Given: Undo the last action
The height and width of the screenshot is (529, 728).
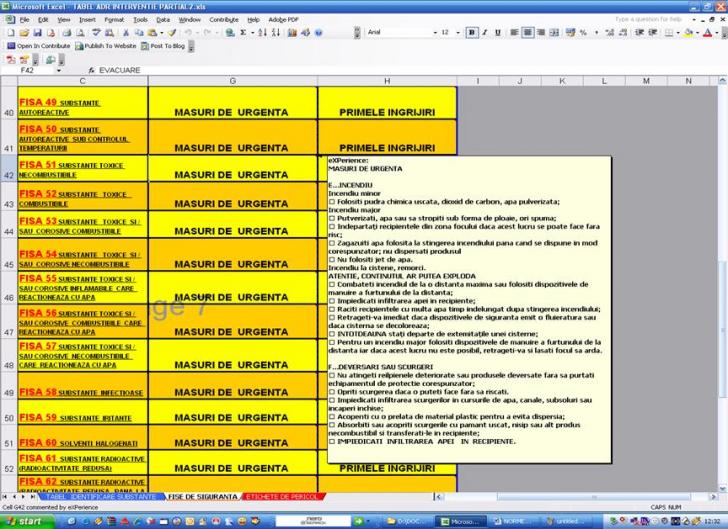Looking at the screenshot, I should tap(188, 33).
